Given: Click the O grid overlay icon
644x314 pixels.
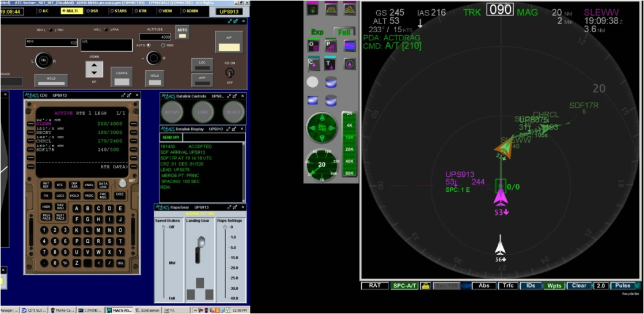Looking at the screenshot, I should 314,46.
